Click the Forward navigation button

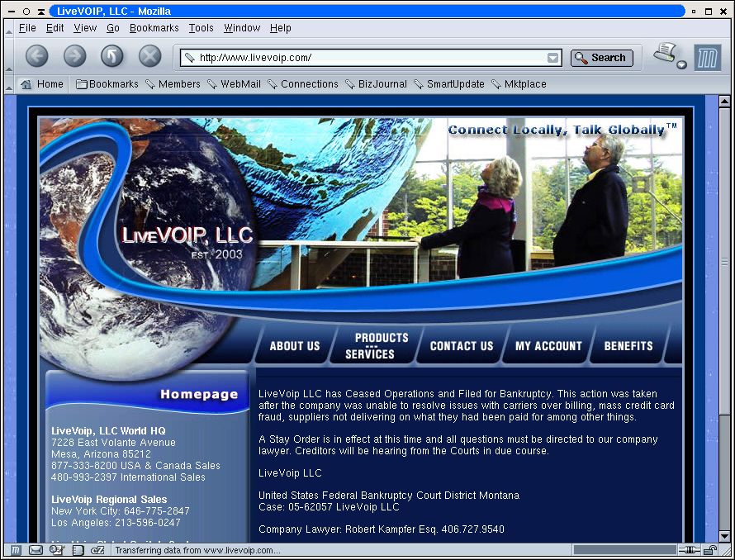point(75,56)
